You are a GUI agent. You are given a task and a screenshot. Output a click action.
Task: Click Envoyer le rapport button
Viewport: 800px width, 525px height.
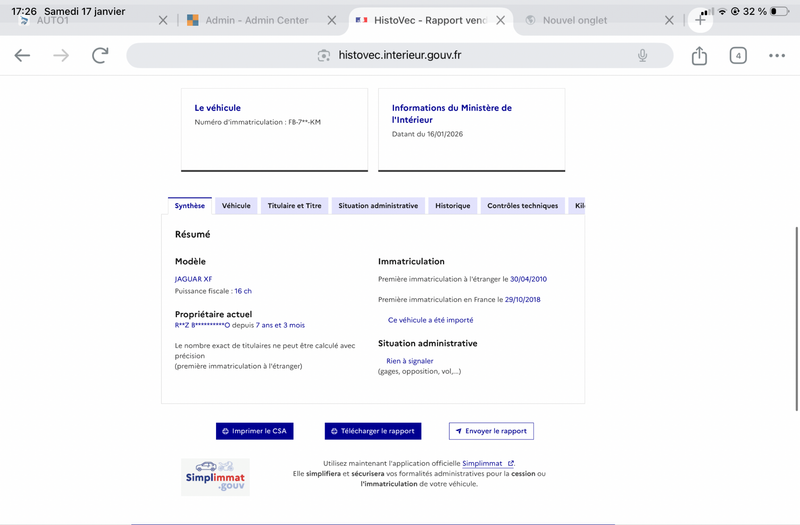coord(491,431)
